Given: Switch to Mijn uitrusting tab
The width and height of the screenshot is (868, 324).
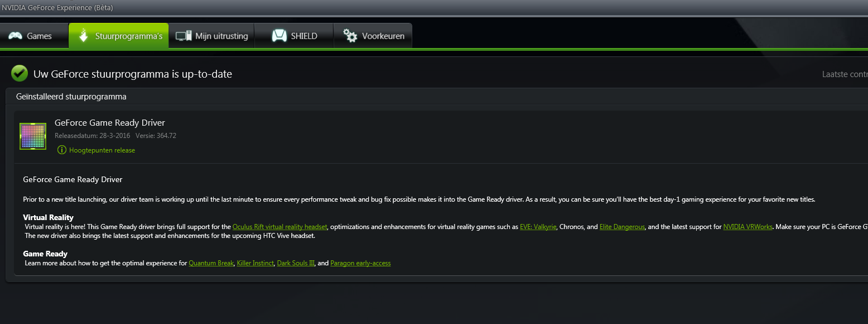Looking at the screenshot, I should [x=211, y=36].
